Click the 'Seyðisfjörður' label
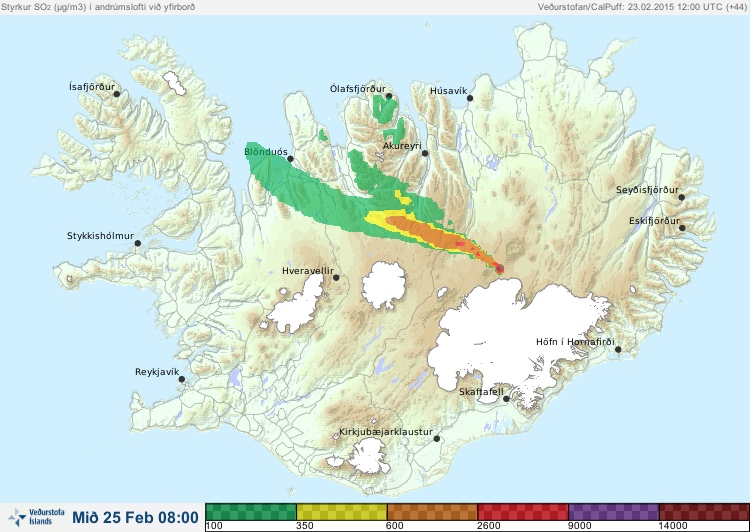The image size is (750, 532). point(647,190)
